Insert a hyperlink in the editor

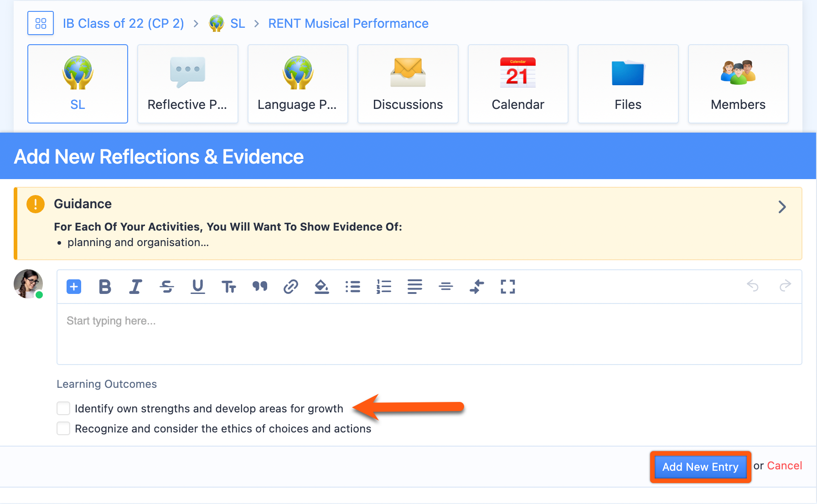(291, 287)
